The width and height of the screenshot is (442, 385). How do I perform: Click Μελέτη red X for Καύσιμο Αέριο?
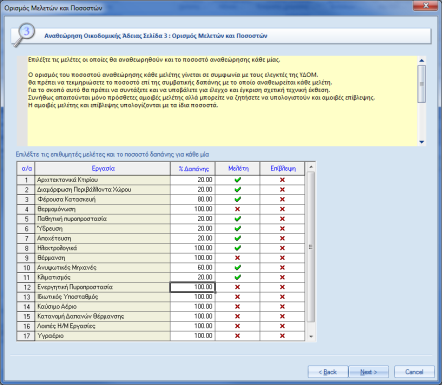(237, 307)
